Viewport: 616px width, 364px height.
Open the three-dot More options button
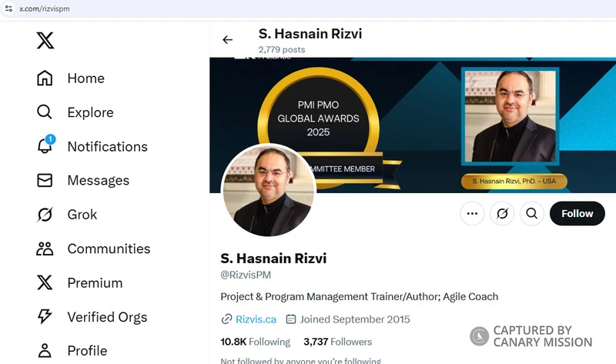(472, 214)
